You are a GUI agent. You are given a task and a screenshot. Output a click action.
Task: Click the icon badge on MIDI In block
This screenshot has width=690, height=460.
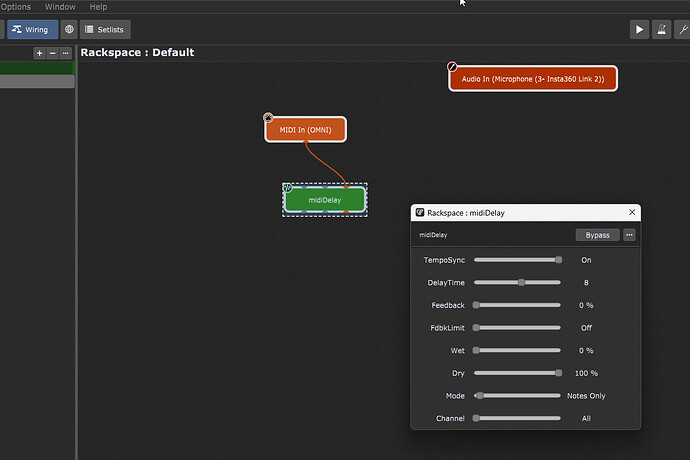[268, 118]
